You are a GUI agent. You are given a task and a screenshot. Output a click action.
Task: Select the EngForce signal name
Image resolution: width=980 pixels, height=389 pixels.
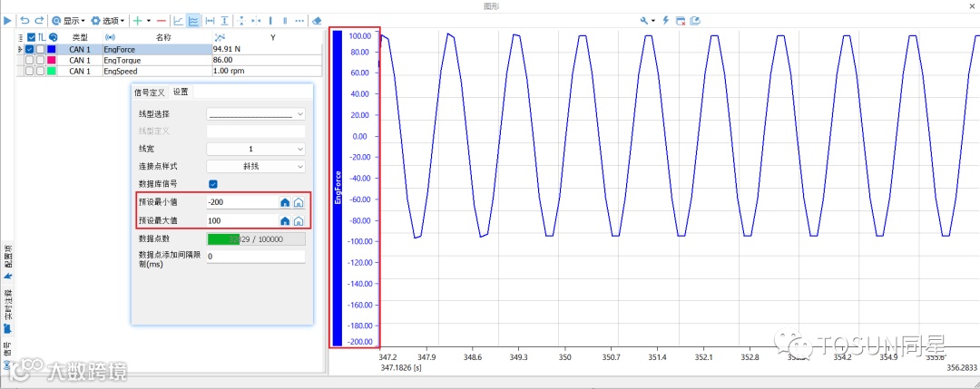120,49
